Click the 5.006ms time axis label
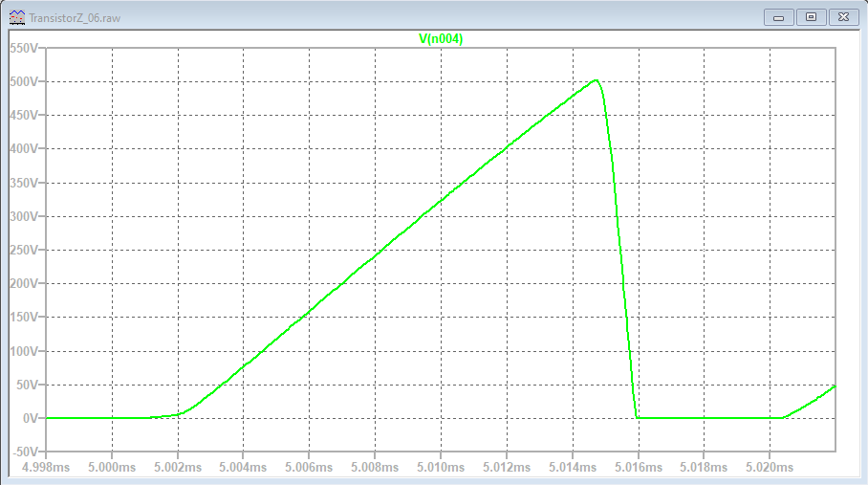Screen dimensions: 868x485 (x=310, y=468)
